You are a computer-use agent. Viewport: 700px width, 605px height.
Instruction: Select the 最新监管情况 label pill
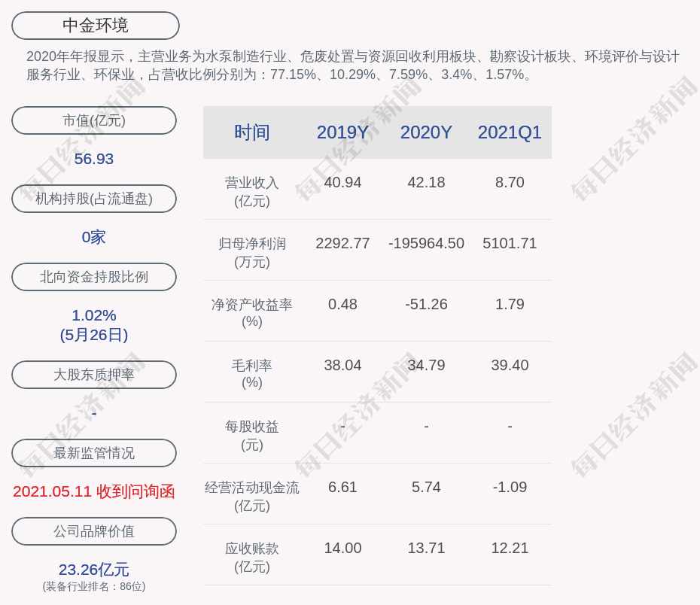coord(94,453)
